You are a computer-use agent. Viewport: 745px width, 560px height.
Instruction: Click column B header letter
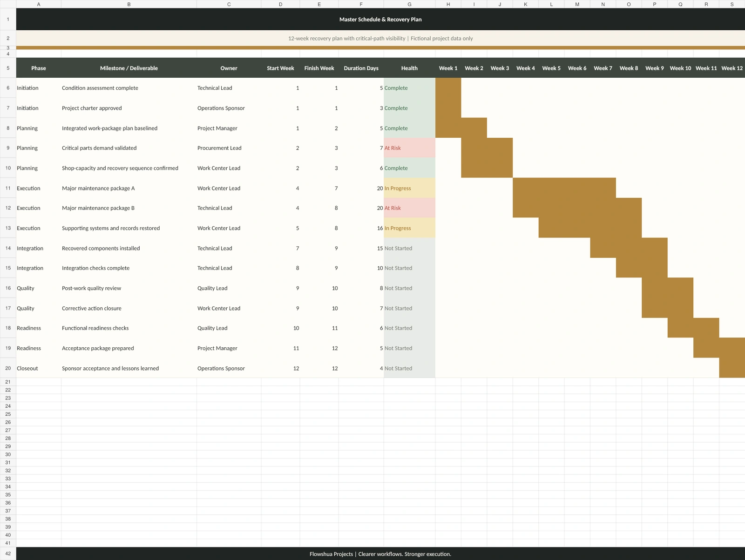(129, 4)
